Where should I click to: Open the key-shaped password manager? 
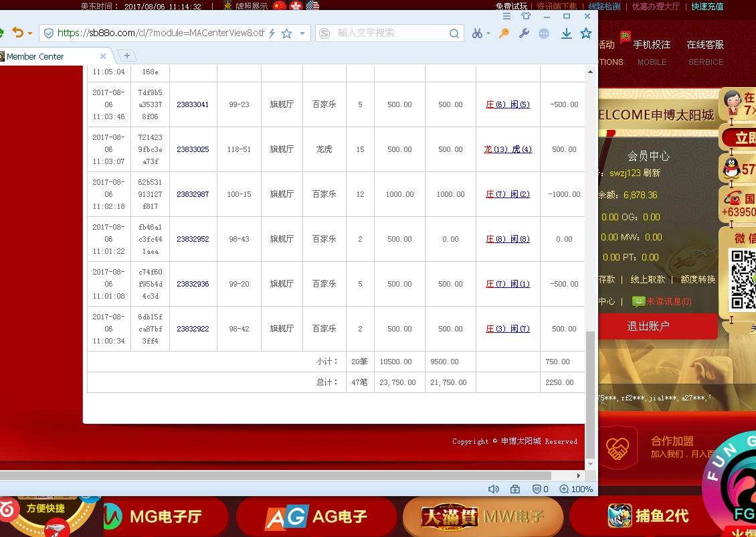tap(504, 33)
